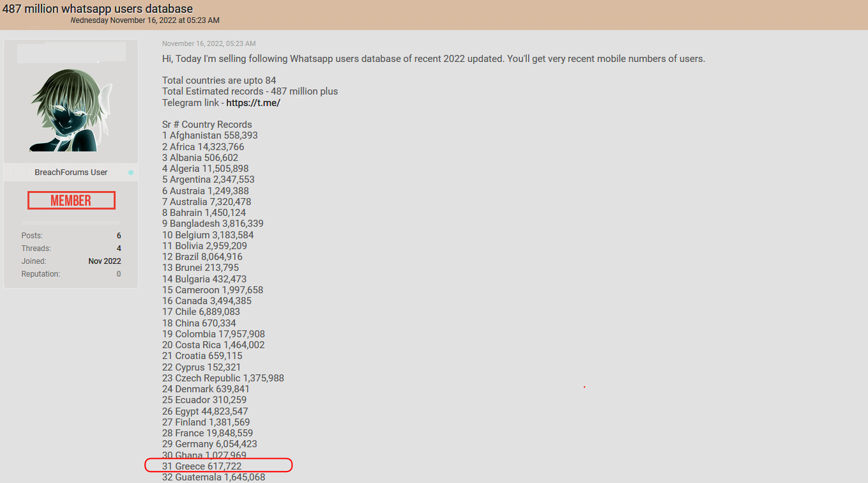Click the MEMBER rank badge
The image size is (868, 483).
point(72,201)
